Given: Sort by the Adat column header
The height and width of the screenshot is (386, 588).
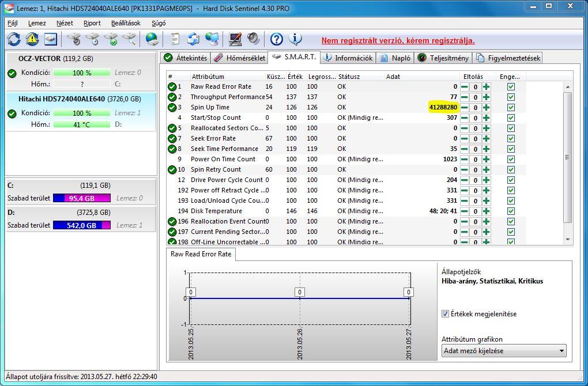Looking at the screenshot, I should click(x=421, y=77).
